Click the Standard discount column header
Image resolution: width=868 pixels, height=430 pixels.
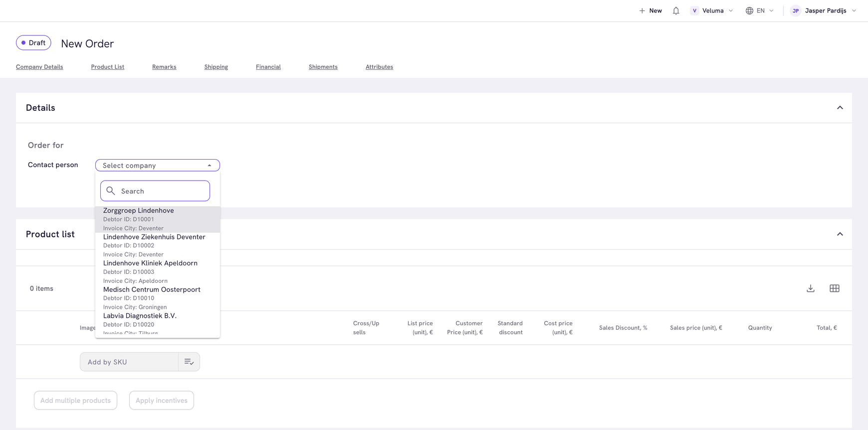510,328
